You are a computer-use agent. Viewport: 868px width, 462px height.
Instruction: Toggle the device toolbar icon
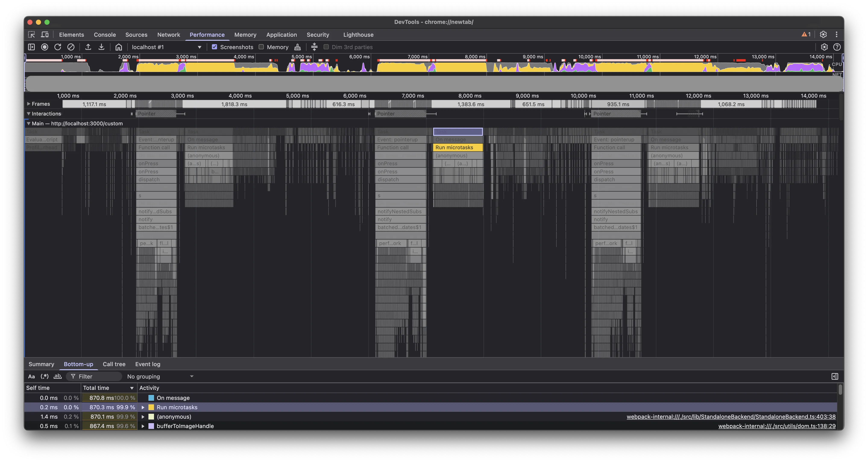(44, 34)
